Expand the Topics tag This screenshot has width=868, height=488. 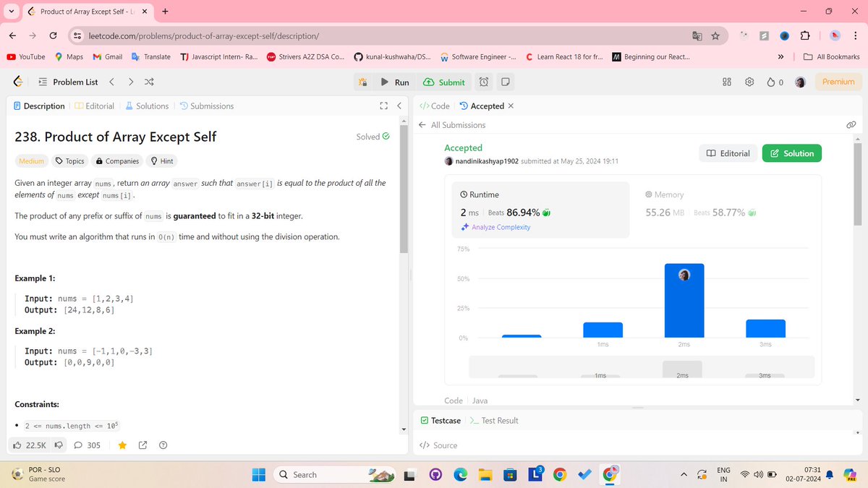[x=70, y=161]
